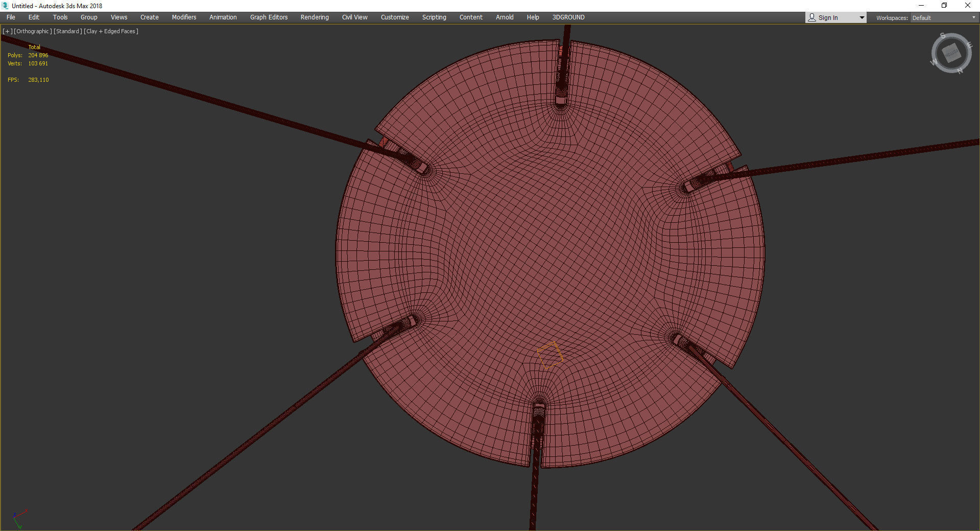Open the Orthographic viewport label menu
Screen dimensions: 980x531
[x=33, y=31]
